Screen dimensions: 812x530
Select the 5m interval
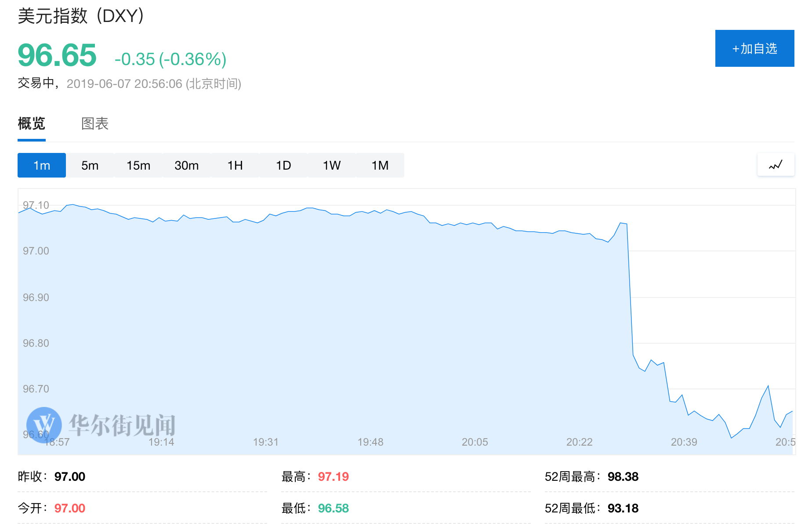click(90, 165)
